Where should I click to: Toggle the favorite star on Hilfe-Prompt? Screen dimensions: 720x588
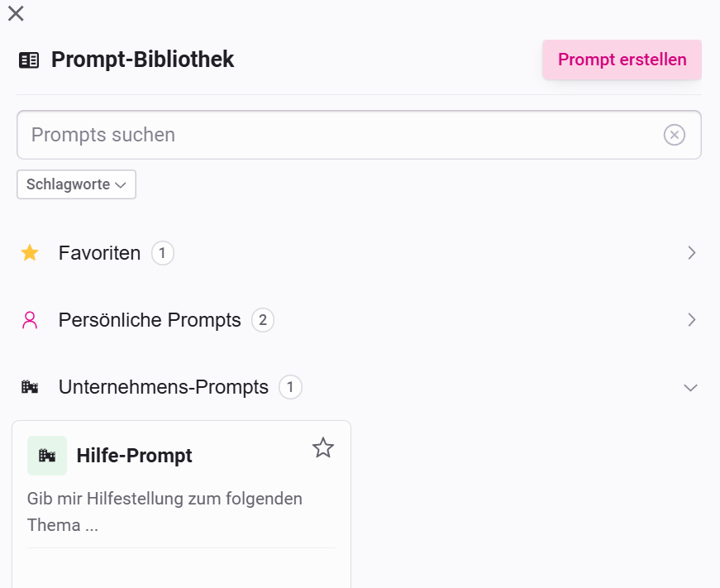click(322, 447)
